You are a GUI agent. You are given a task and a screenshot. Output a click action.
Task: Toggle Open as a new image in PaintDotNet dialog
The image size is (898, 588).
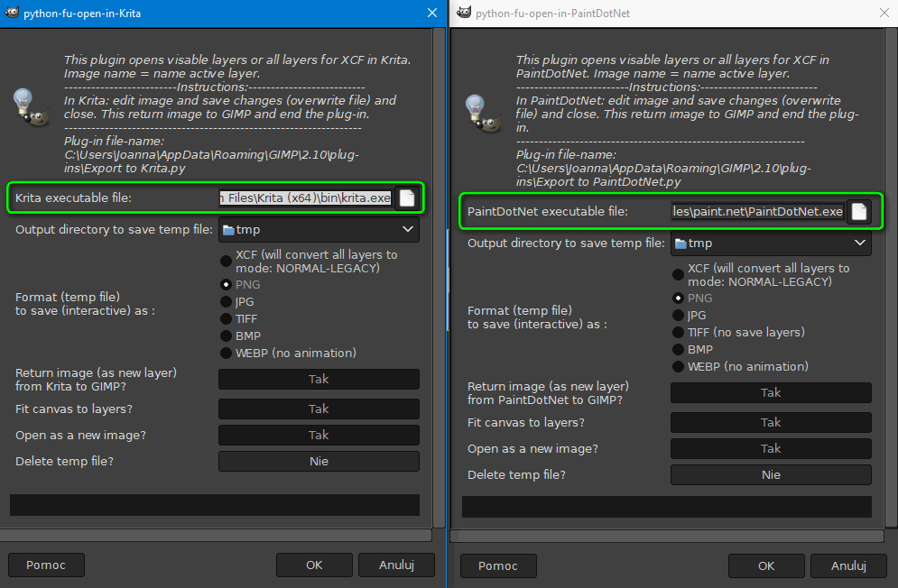(x=771, y=449)
